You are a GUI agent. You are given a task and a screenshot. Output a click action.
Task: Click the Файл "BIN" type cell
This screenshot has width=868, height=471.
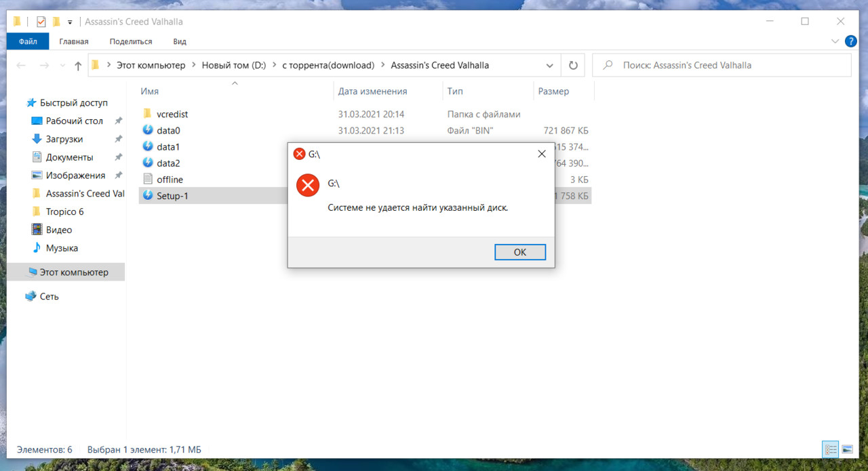(x=470, y=130)
